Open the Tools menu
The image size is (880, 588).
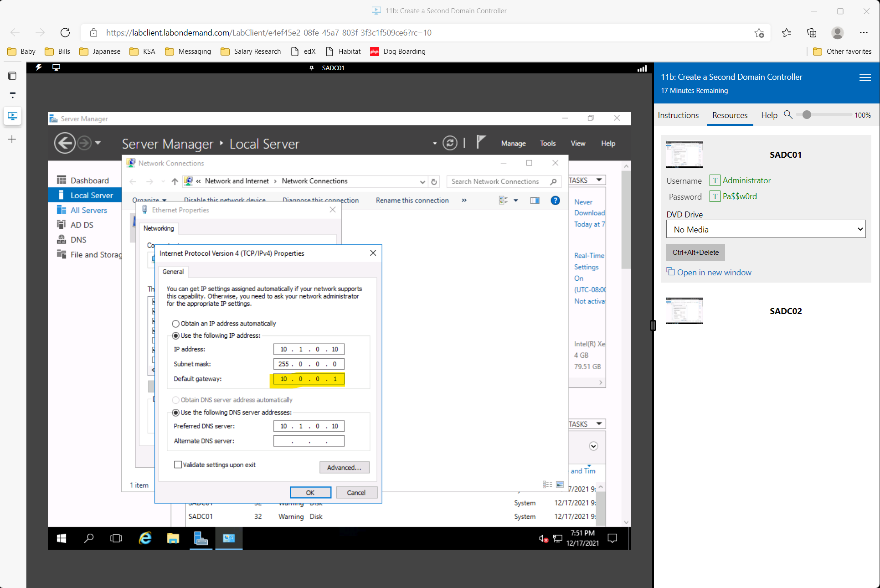point(548,143)
